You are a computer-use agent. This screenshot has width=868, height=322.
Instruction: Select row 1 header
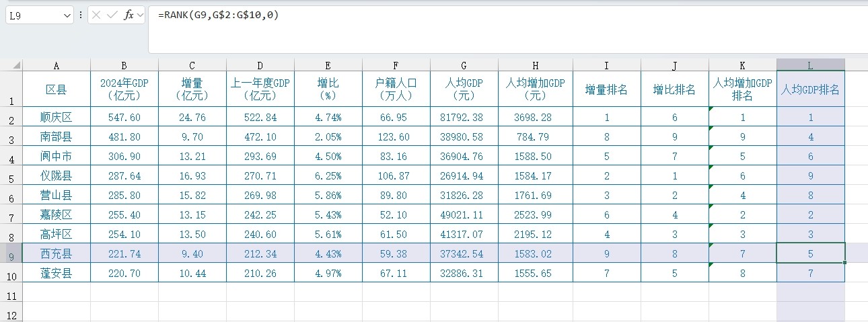(11, 89)
